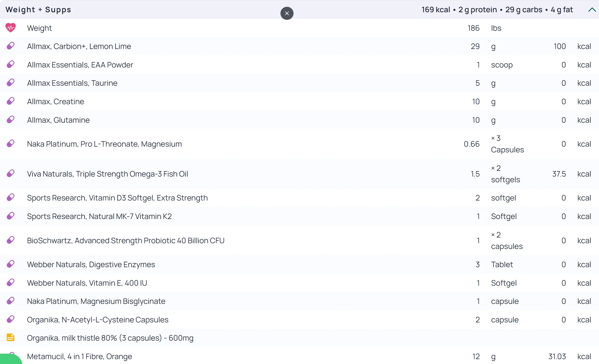Viewport: 599px width, 364px height.
Task: Collapse the Weight + Supps group with the chevron
Action: pos(592,10)
